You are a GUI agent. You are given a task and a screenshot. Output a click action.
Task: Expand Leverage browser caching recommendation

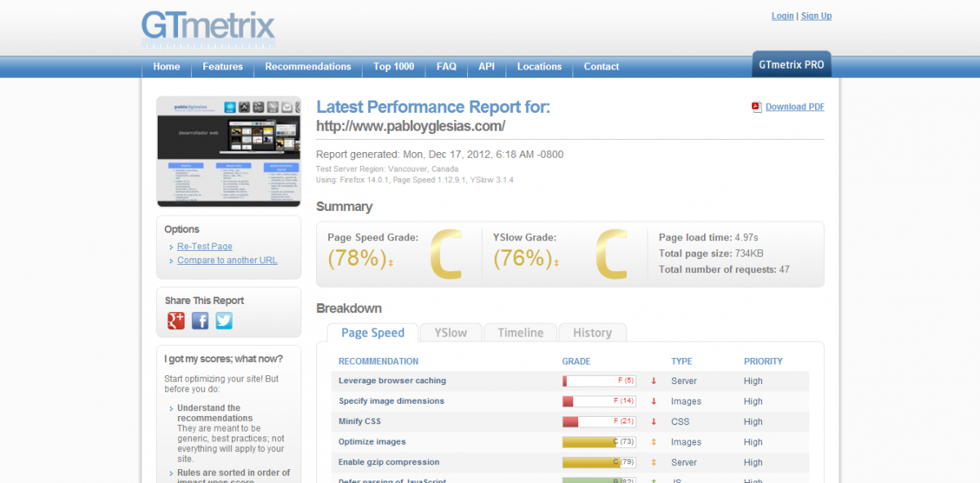(x=392, y=381)
